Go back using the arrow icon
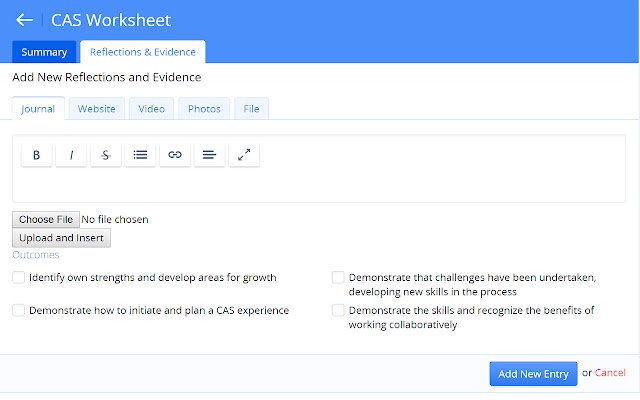 pyautogui.click(x=24, y=20)
